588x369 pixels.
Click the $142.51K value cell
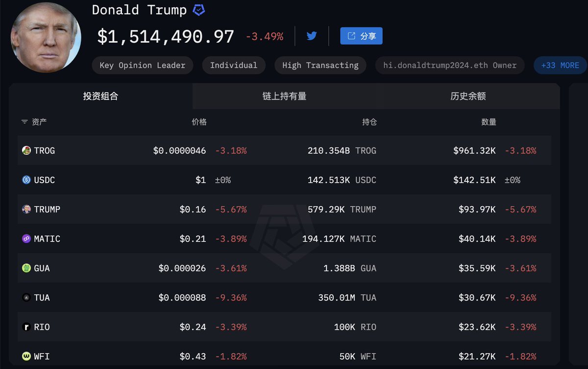(x=474, y=180)
